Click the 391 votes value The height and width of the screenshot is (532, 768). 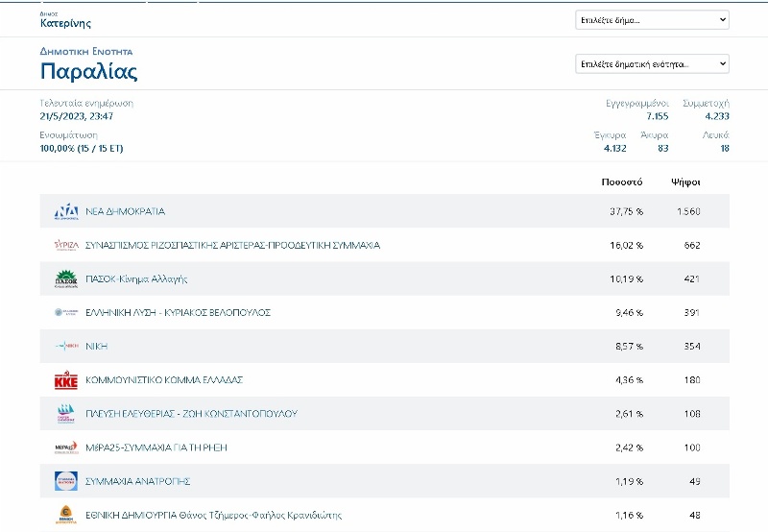pos(692,312)
